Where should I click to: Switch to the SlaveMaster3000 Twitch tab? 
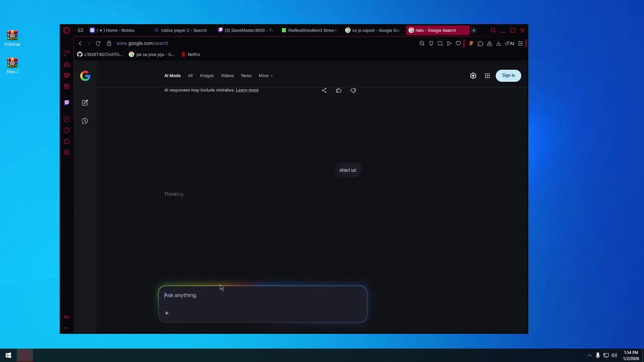click(246, 30)
